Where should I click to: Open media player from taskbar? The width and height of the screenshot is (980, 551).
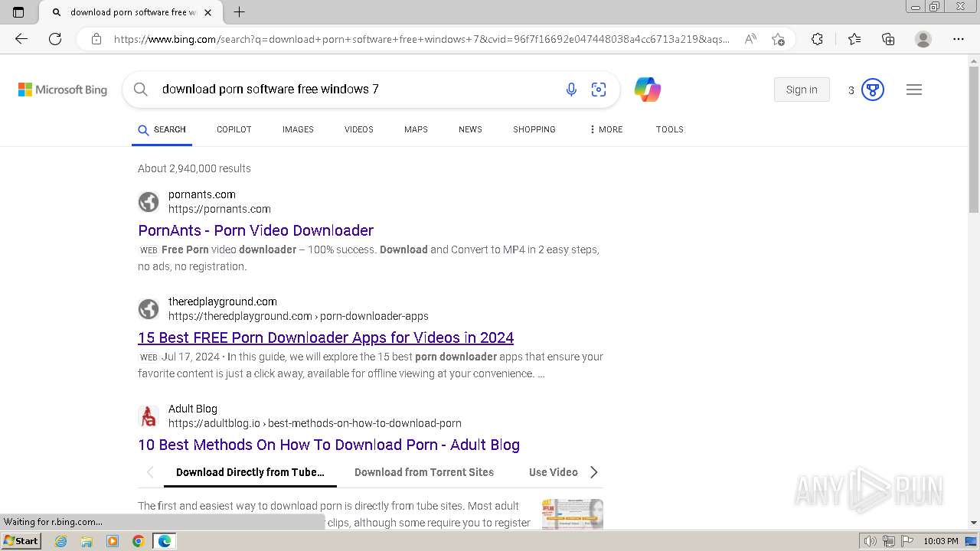pos(113,541)
